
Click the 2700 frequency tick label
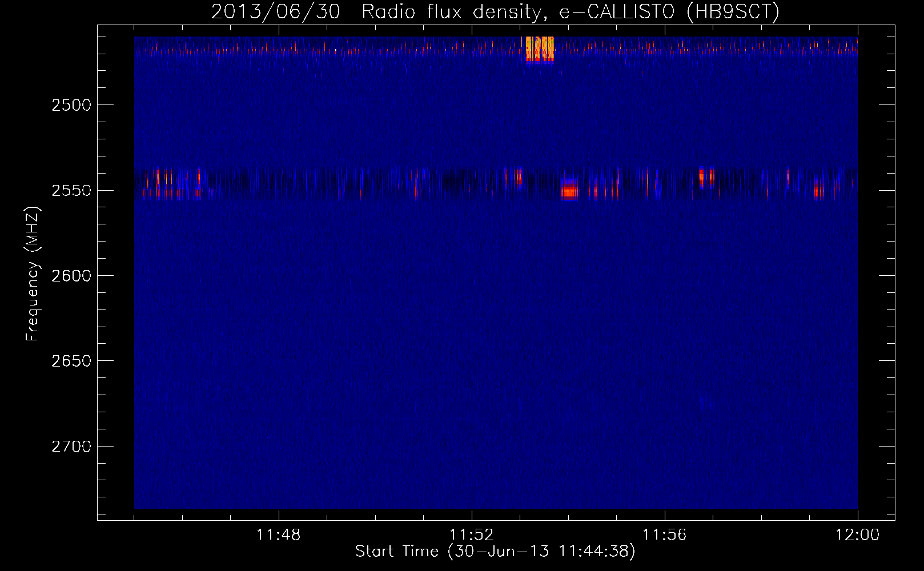point(71,446)
